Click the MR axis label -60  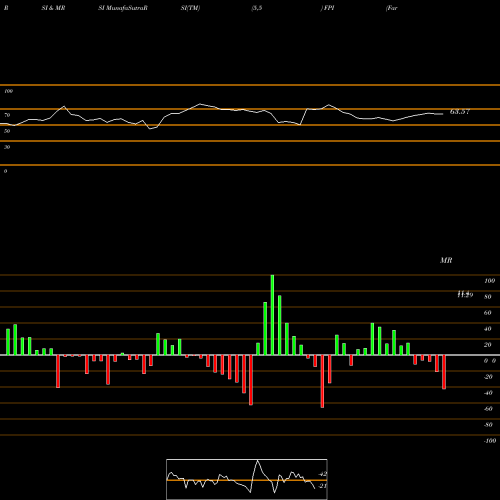click(488, 409)
